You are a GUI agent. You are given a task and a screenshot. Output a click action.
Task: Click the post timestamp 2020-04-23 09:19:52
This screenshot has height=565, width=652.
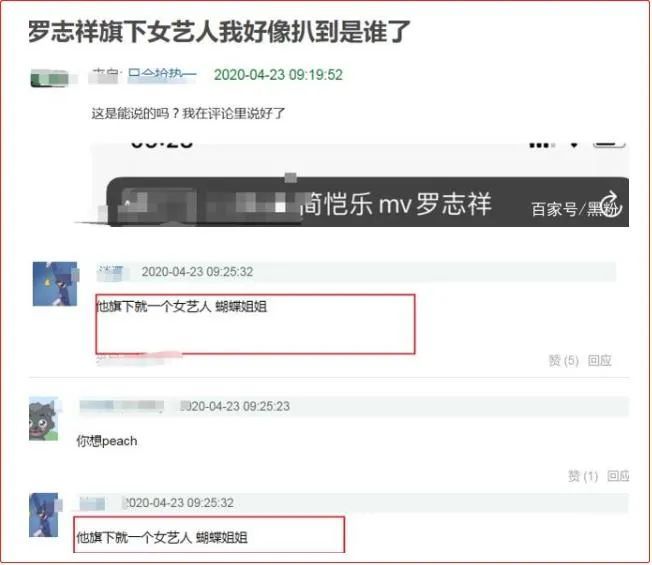click(278, 75)
